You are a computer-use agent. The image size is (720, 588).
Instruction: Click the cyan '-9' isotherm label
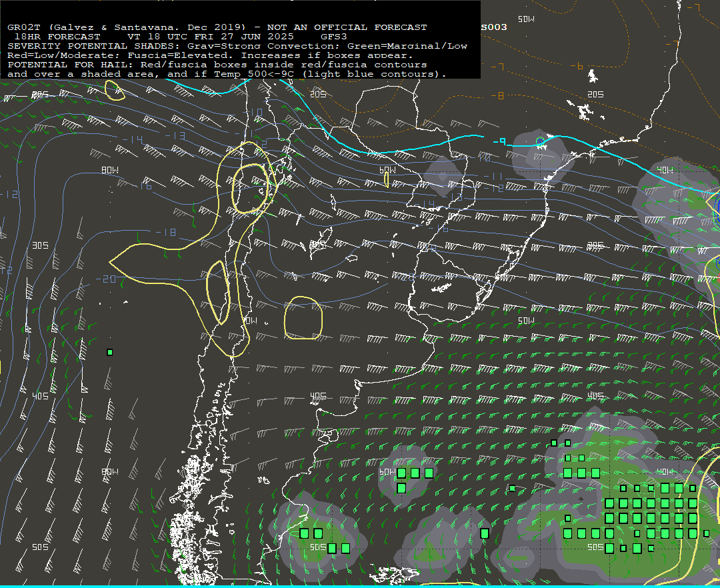tap(499, 142)
